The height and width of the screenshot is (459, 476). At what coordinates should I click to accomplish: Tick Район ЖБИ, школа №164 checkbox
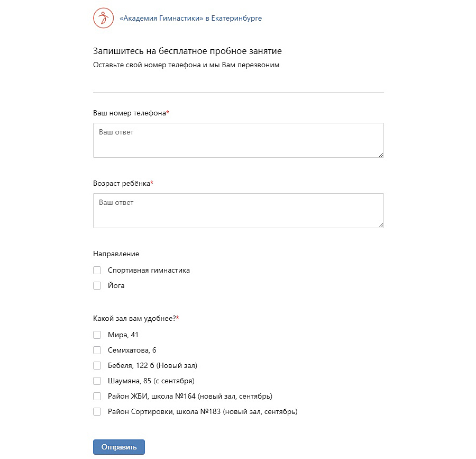97,397
